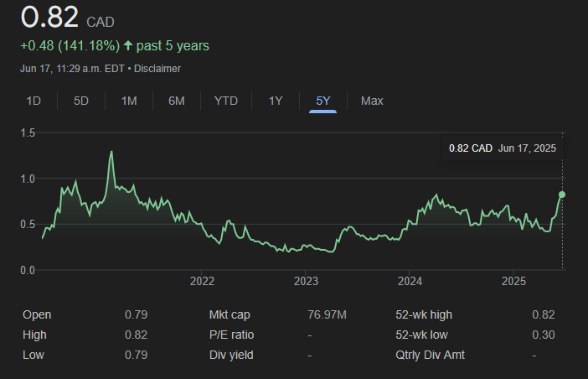Image resolution: width=588 pixels, height=379 pixels.
Task: Click the CAD currency label
Action: pos(101,22)
